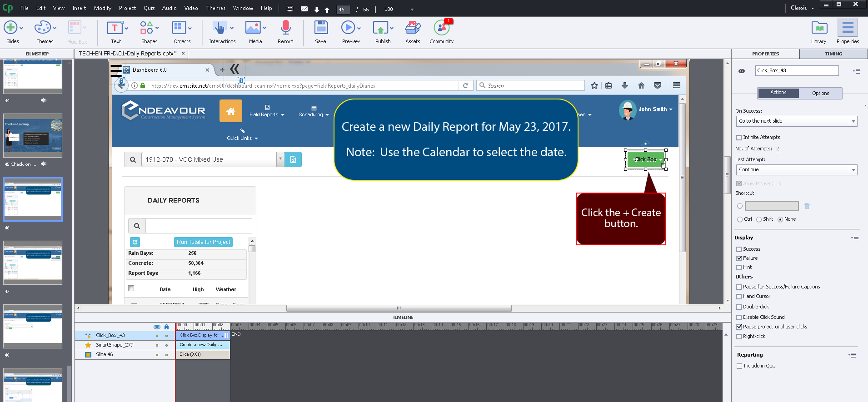Screen dimensions: 868x402
Task: Click the Publish icon
Action: (x=380, y=29)
